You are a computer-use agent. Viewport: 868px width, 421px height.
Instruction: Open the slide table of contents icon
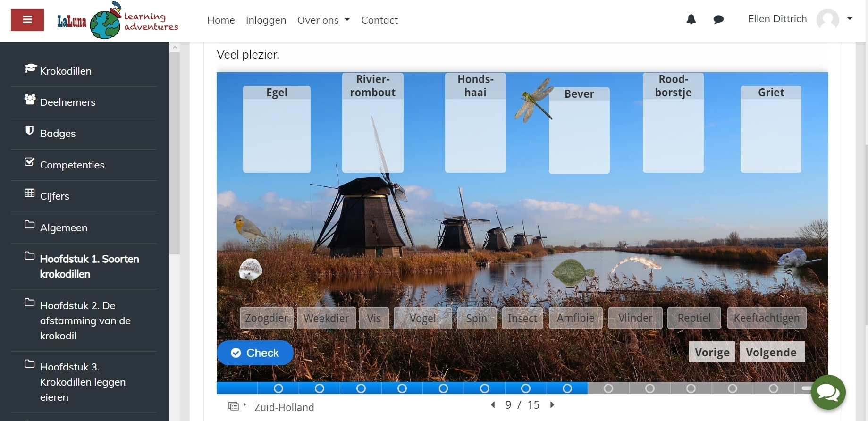tap(234, 406)
